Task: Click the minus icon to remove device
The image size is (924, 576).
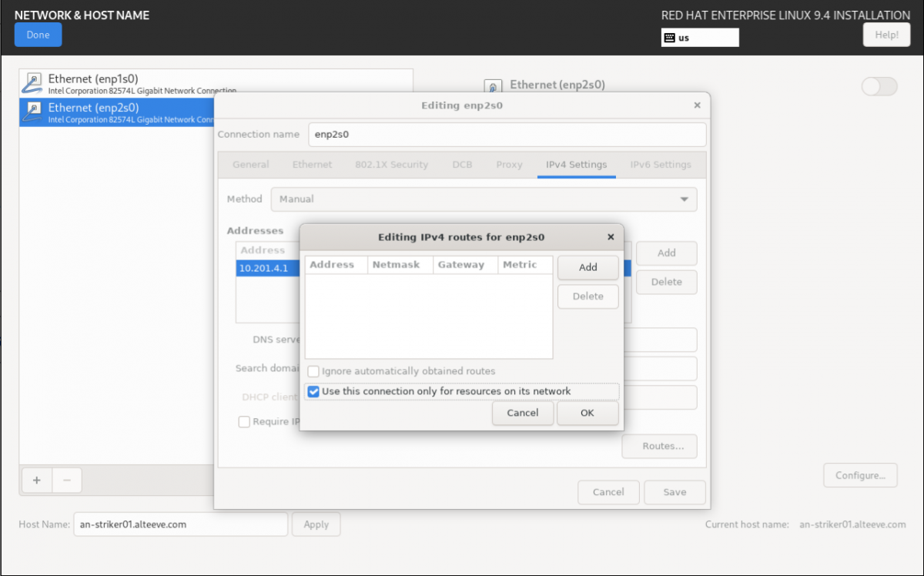Action: [x=67, y=481]
